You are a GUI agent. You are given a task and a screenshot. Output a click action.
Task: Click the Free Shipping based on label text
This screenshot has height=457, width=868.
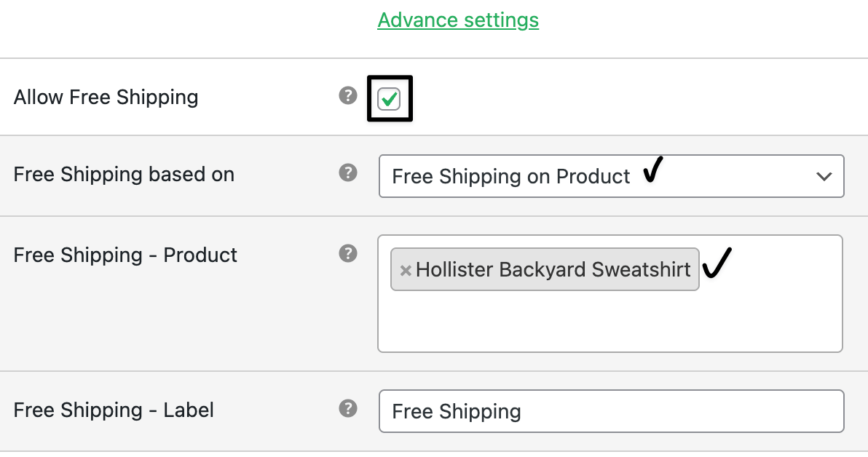click(124, 175)
